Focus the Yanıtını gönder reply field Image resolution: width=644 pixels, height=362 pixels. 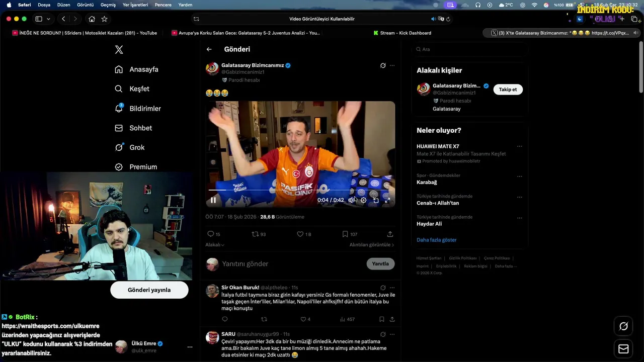(x=292, y=264)
